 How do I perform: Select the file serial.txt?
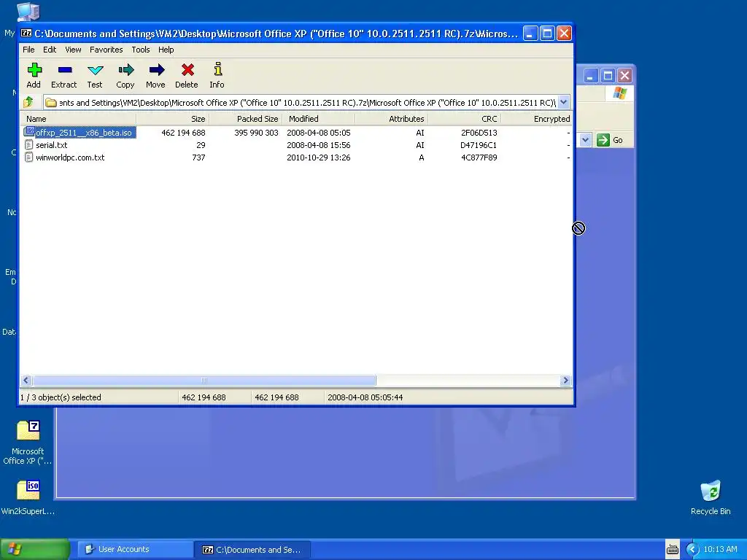coord(52,145)
